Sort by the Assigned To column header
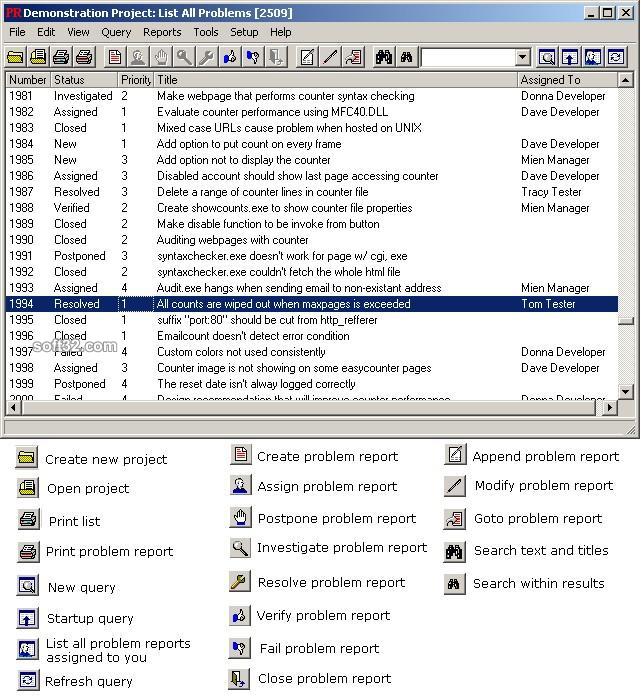The height and width of the screenshot is (700, 641). (x=568, y=80)
